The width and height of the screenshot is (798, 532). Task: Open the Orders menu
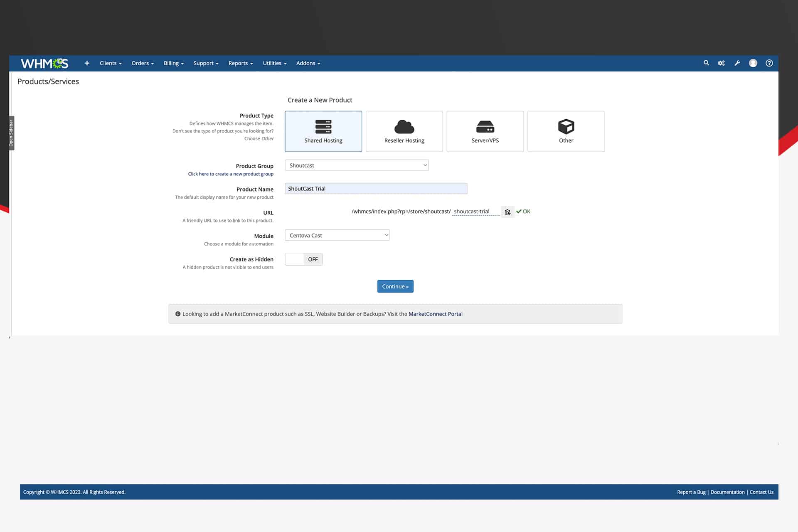pos(143,63)
